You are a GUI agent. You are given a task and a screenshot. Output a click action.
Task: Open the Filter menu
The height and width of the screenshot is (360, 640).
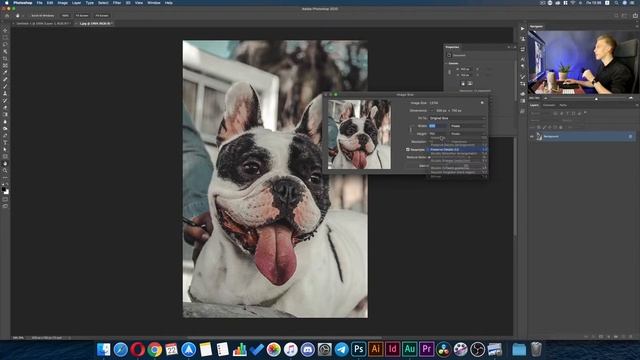pos(117,3)
